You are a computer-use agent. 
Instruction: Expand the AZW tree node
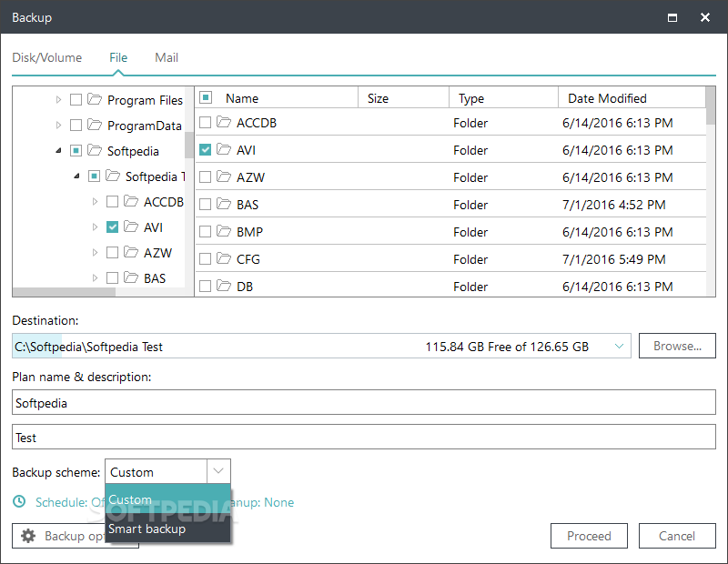(95, 253)
